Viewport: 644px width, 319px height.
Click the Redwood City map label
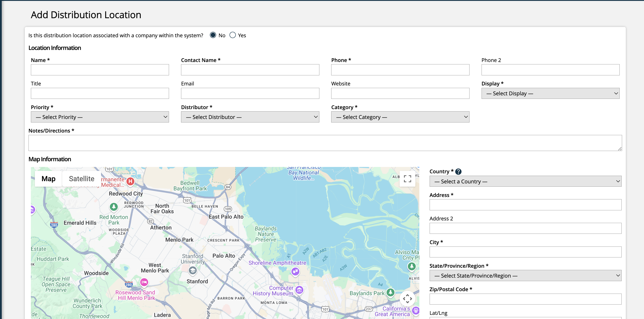126,194
